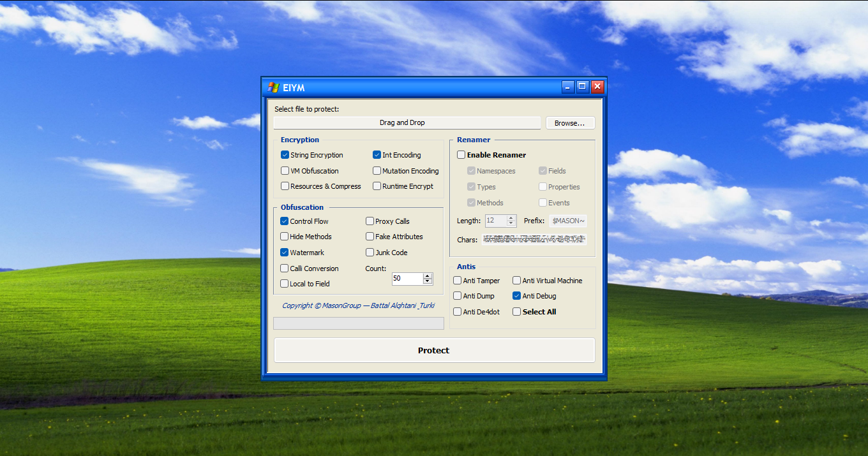Minimize the EIYM window
Image resolution: width=868 pixels, height=456 pixels.
pyautogui.click(x=568, y=87)
